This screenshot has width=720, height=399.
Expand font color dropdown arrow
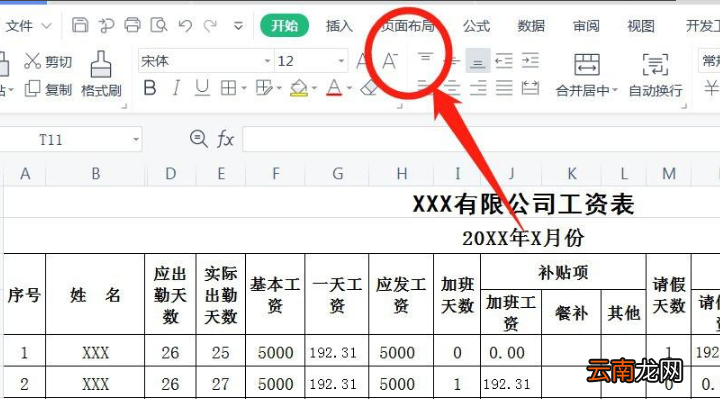(349, 88)
